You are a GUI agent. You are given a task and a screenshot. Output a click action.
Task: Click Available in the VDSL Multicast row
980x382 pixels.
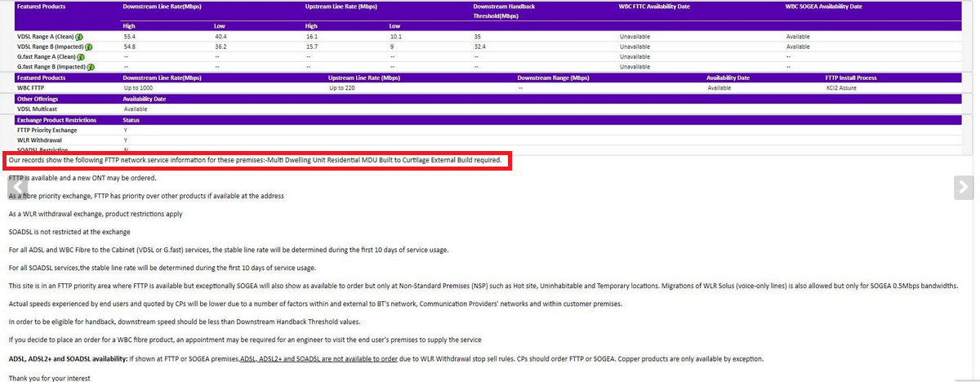[x=135, y=109]
